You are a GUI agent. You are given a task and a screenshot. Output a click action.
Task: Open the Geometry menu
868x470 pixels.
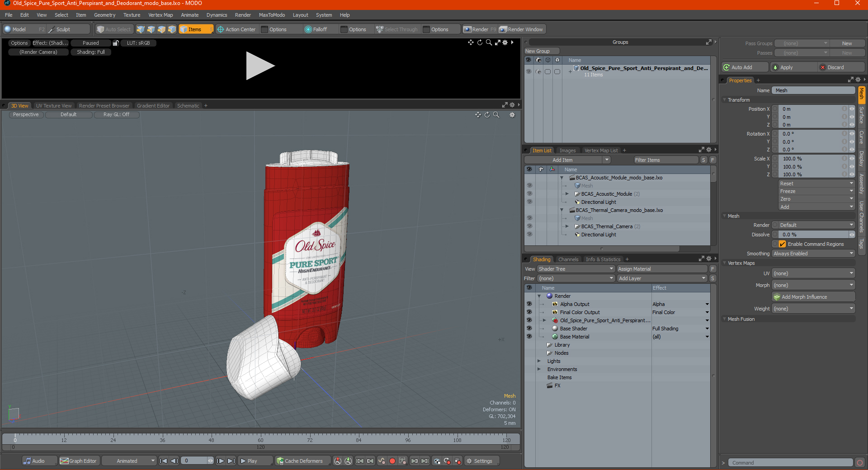[x=104, y=15]
